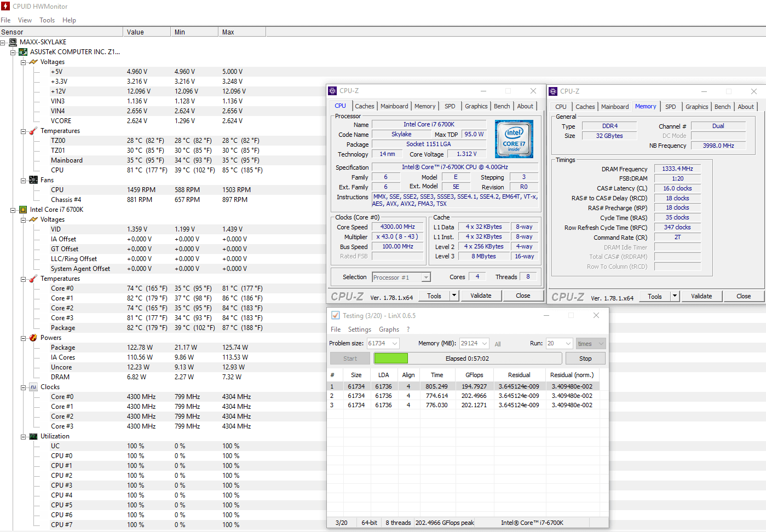The image size is (766, 532).
Task: Click the CPU Voltages icon under Intel Core
Action: pyautogui.click(x=33, y=219)
